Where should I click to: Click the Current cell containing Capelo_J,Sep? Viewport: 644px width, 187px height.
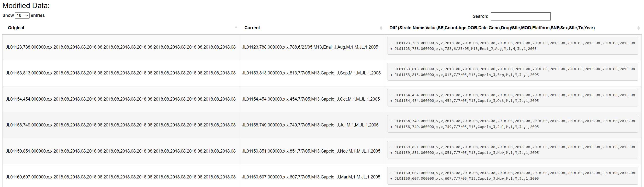point(311,73)
